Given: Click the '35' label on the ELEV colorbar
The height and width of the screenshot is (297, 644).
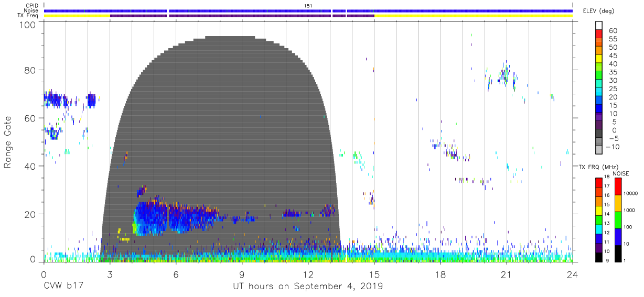Looking at the screenshot, I should 613,72.
